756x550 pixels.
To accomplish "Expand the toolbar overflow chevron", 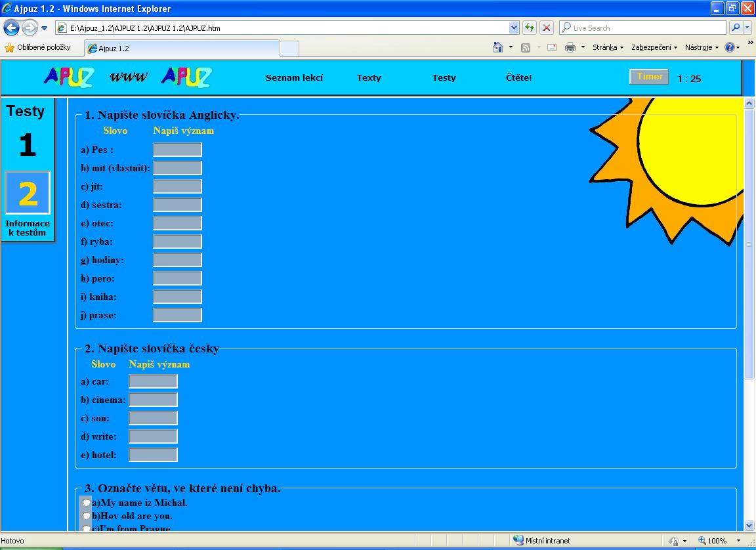I will click(750, 43).
